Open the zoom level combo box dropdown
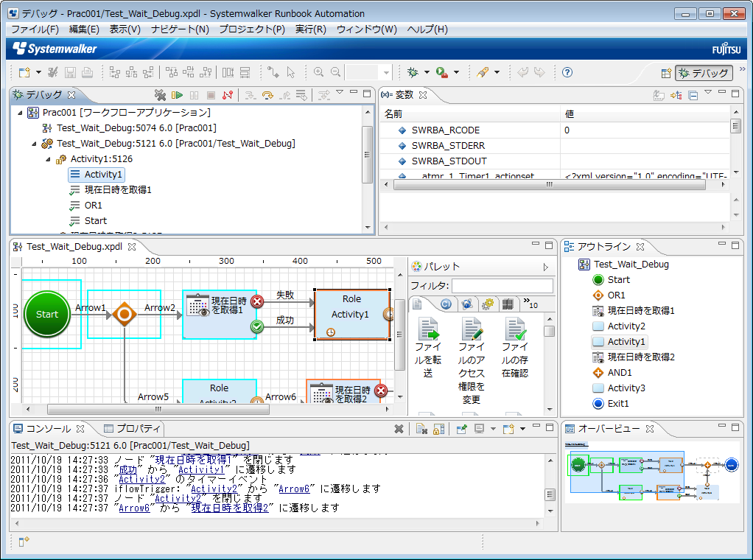 [x=386, y=73]
